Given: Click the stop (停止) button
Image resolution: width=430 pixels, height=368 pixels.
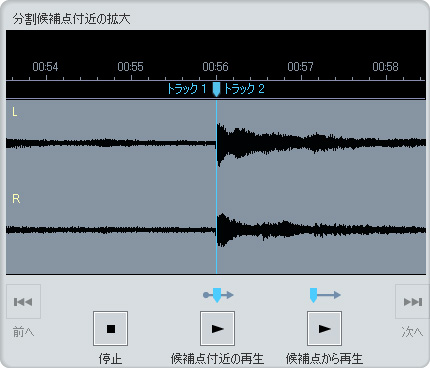Looking at the screenshot, I should click(x=110, y=329).
